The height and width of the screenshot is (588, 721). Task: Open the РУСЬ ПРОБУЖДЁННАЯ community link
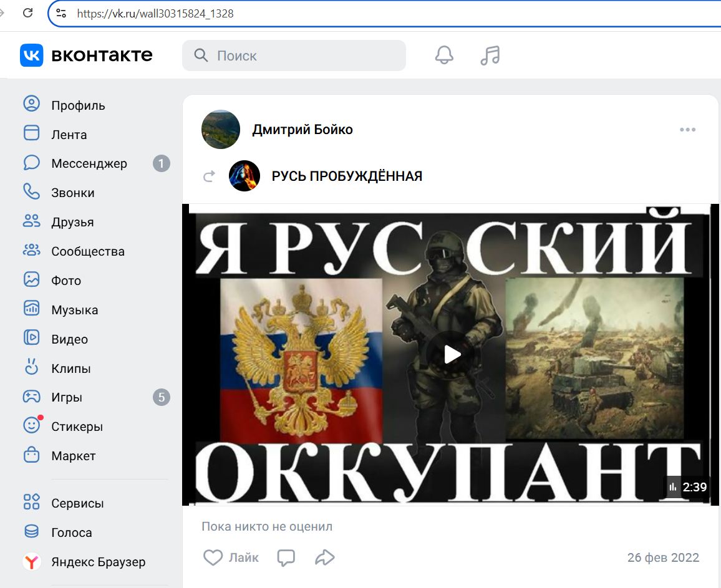pyautogui.click(x=347, y=176)
